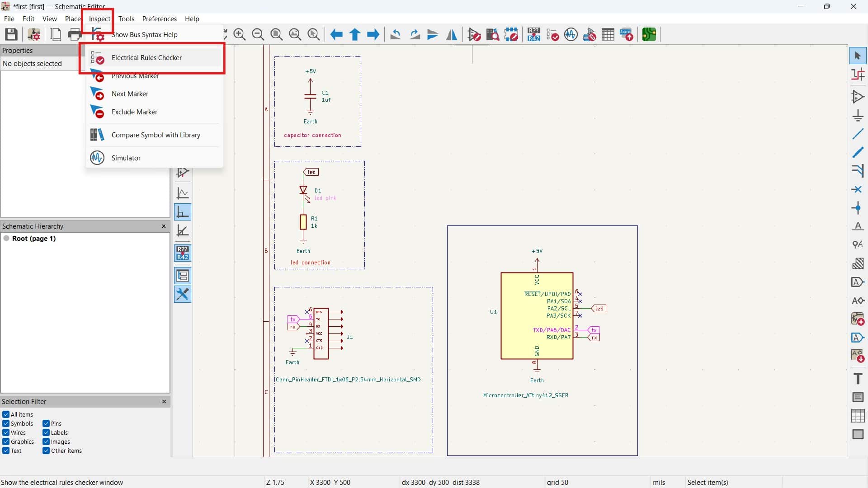
Task: Select Root (page 1) hierarchy item
Action: [x=33, y=239]
